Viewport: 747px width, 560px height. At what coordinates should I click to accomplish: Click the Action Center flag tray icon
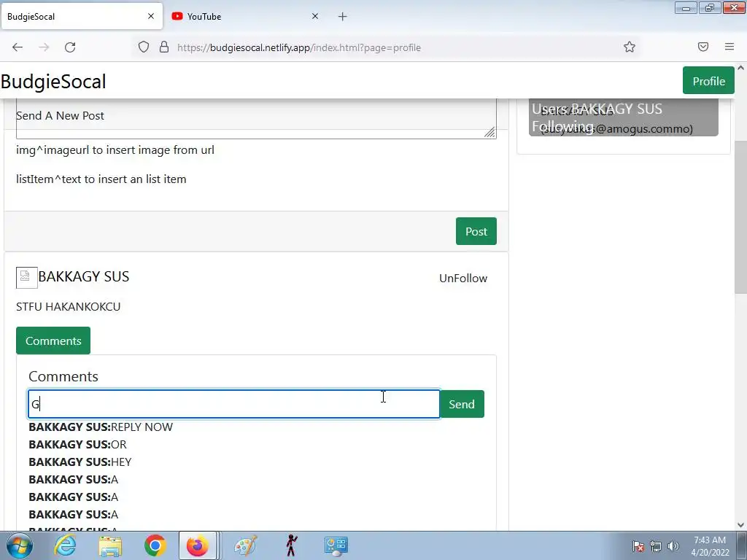click(x=638, y=546)
